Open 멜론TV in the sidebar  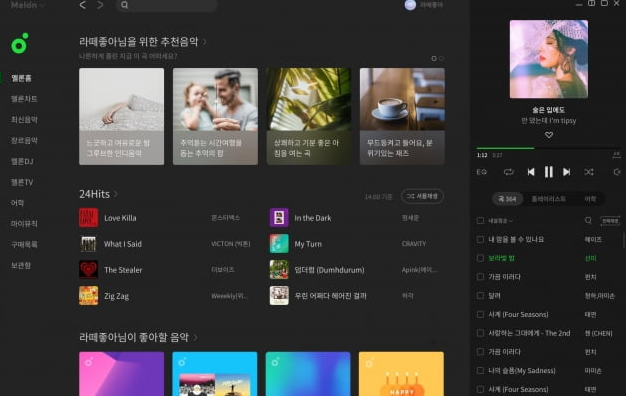pos(22,182)
